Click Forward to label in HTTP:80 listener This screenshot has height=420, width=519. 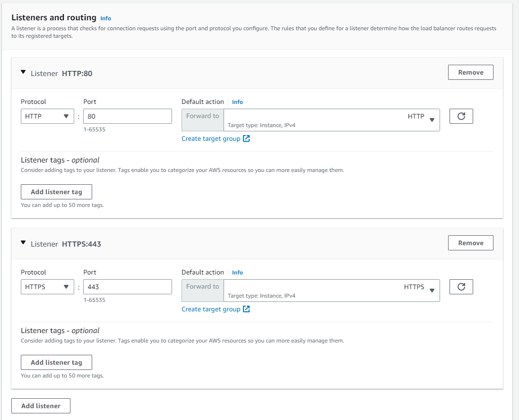[x=203, y=116]
